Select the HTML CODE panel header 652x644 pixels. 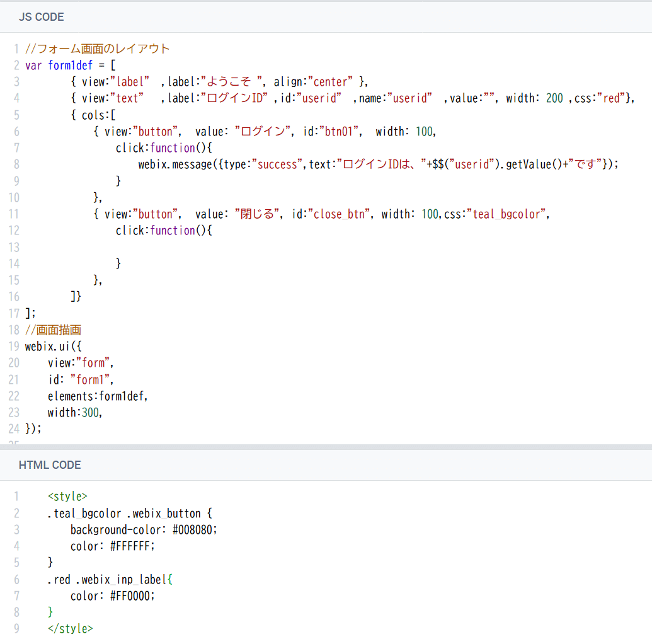click(x=50, y=465)
